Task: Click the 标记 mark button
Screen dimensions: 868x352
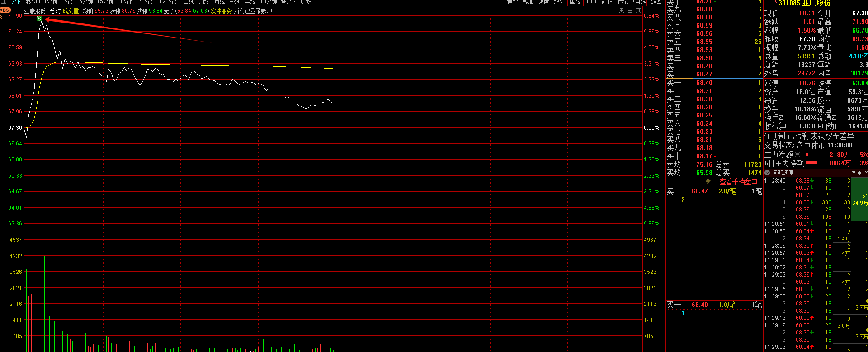Action: click(x=623, y=2)
